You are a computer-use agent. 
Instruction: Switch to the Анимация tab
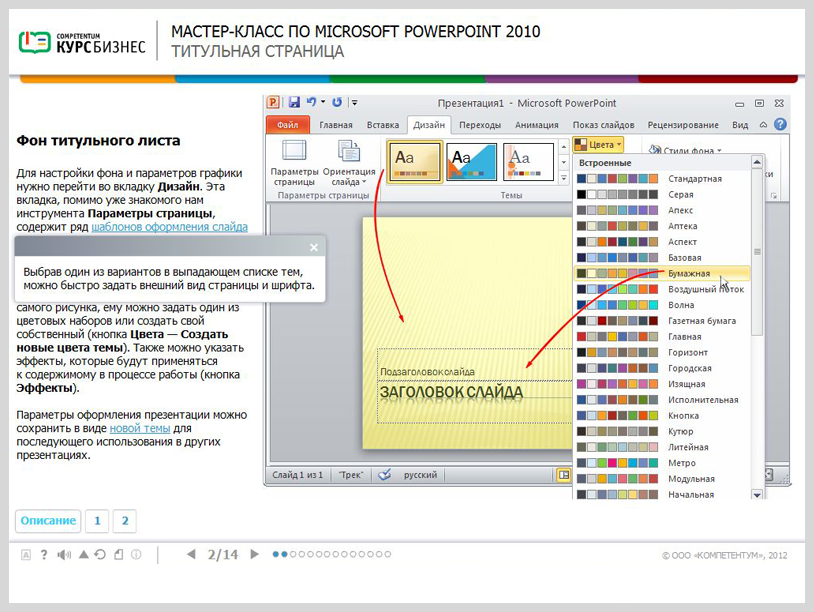pos(536,125)
